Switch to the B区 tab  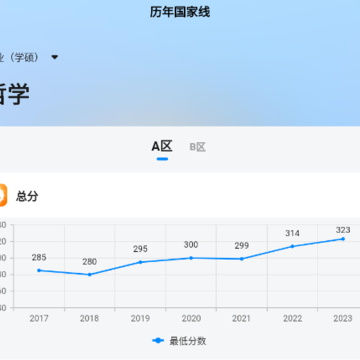tap(198, 147)
